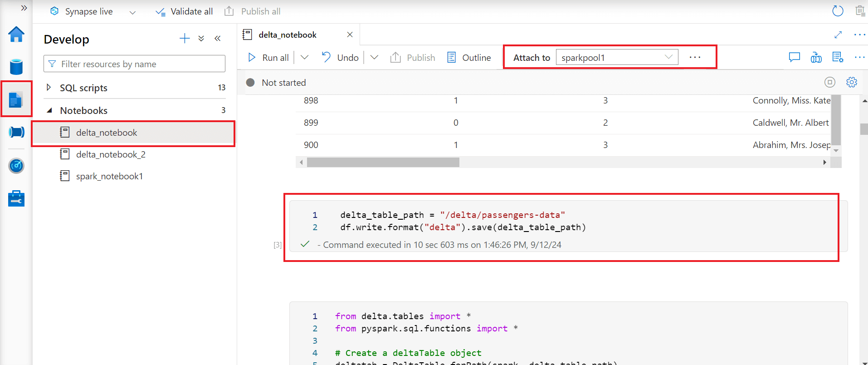Open the Synapse live mode dropdown
The image size is (868, 365).
(132, 12)
